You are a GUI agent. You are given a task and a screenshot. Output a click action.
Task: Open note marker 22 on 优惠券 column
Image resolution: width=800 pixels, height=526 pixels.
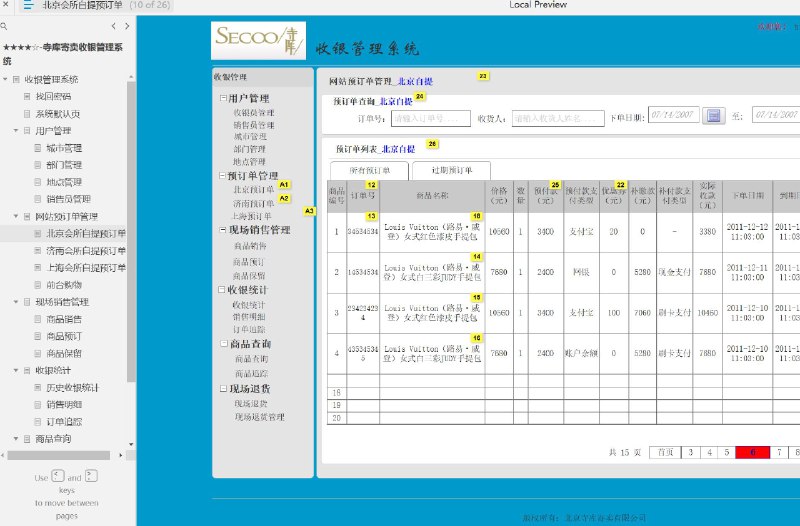[620, 185]
